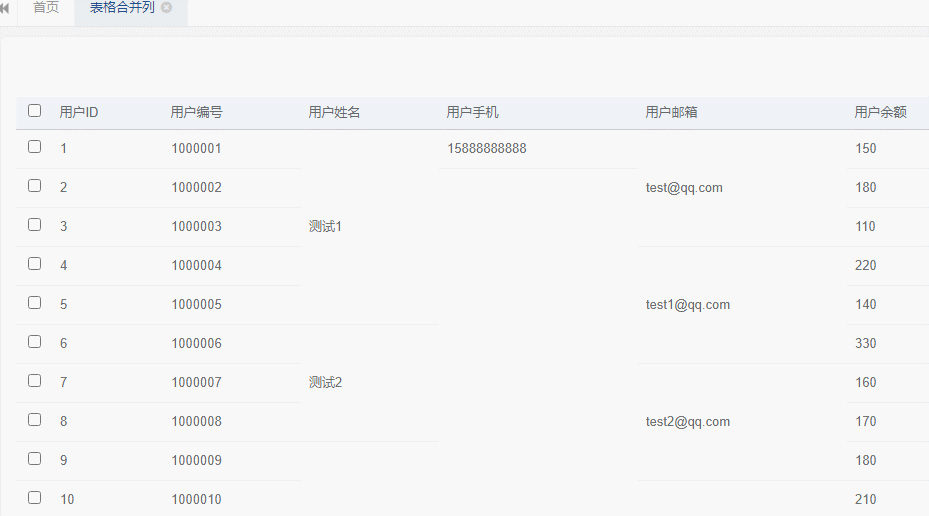Check the checkbox for row with ID 1
Image resolution: width=929 pixels, height=516 pixels.
pyautogui.click(x=34, y=147)
